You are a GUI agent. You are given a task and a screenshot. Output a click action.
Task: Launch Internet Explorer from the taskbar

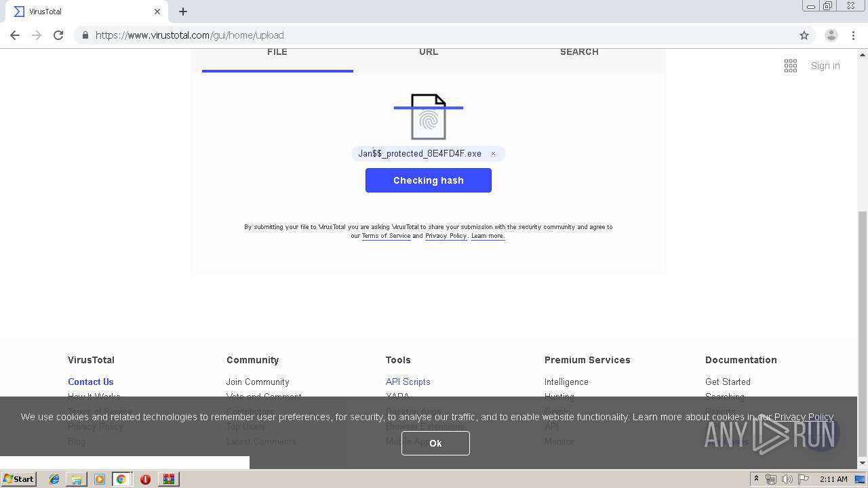tap(54, 479)
